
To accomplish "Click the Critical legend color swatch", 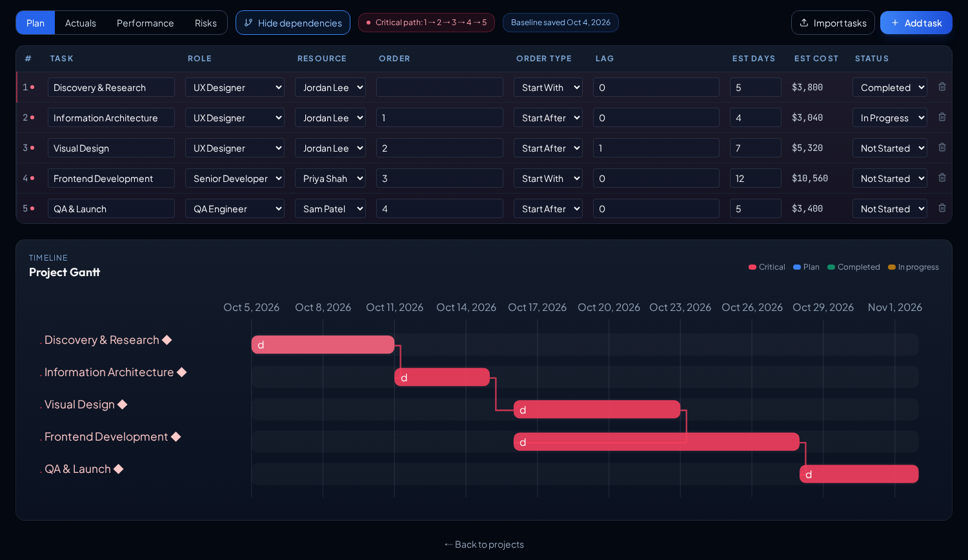I will coord(752,267).
